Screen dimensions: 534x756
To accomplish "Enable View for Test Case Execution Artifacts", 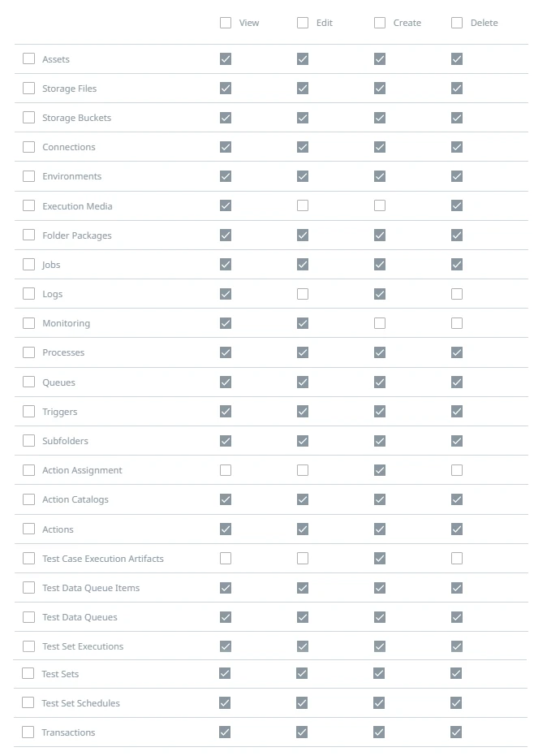I will tap(226, 558).
